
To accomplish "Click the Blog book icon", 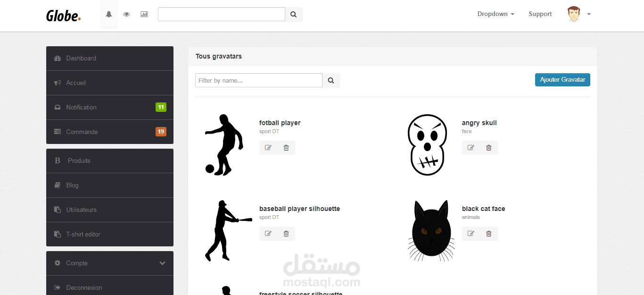I will coord(58,185).
